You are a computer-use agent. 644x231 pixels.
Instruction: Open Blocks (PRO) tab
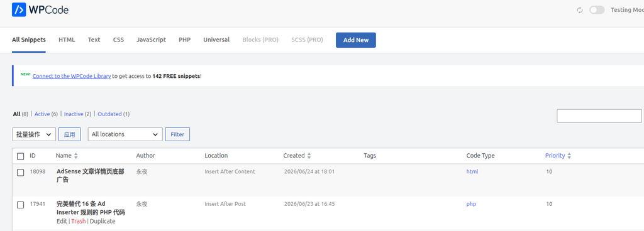tap(260, 40)
